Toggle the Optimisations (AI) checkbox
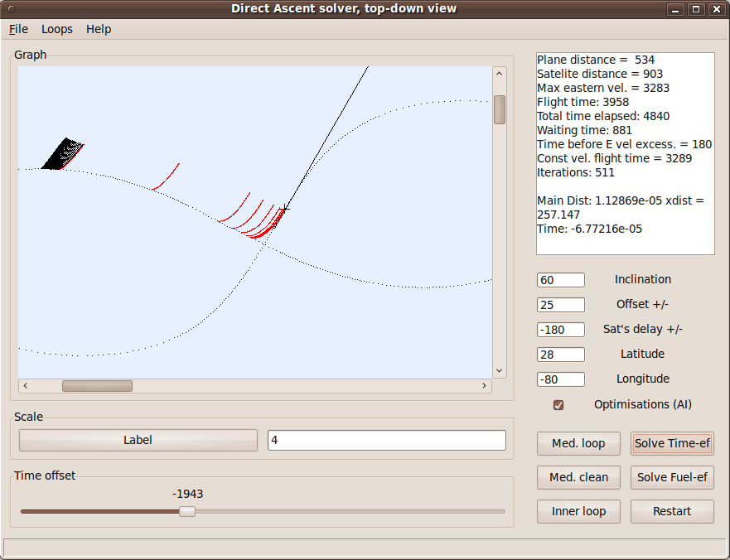This screenshot has height=560, width=730. [x=558, y=405]
